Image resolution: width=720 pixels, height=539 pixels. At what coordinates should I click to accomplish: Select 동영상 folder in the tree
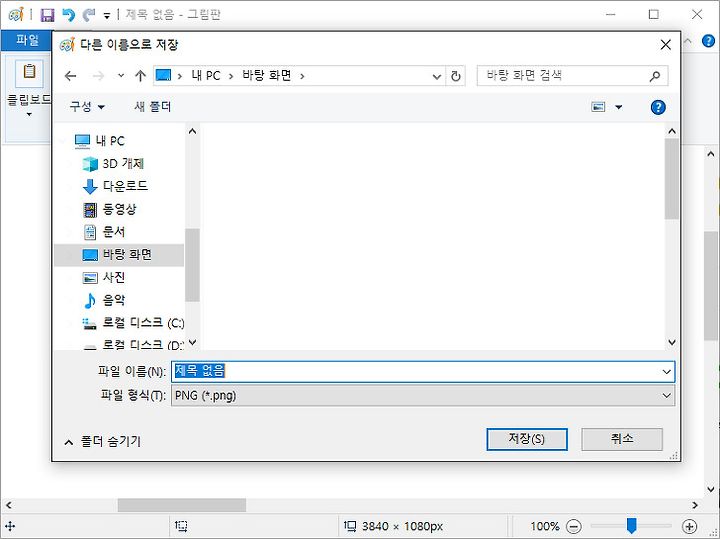point(119,209)
